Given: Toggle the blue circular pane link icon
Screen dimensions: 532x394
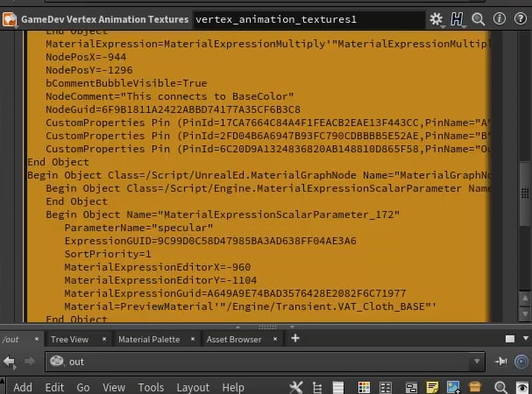Looking at the screenshot, I should click(x=521, y=362).
